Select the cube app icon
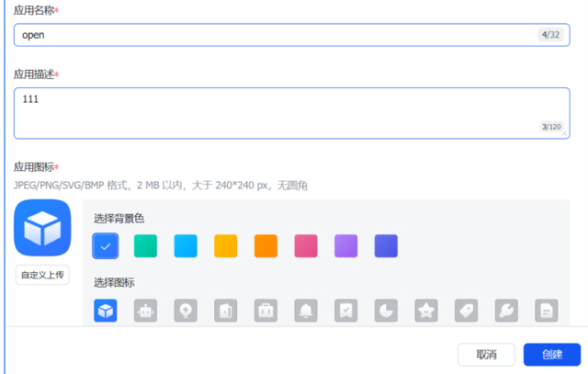Screen dimensions: 588x374 pyautogui.click(x=106, y=311)
